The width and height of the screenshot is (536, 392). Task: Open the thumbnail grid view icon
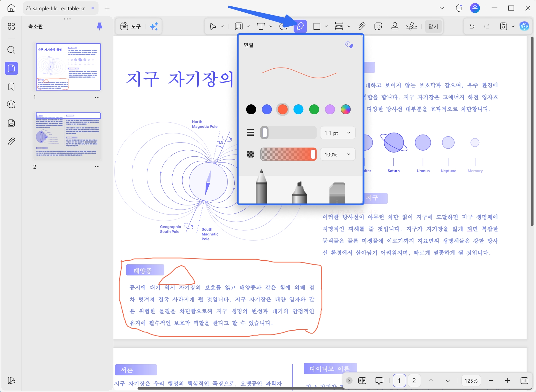point(11,26)
